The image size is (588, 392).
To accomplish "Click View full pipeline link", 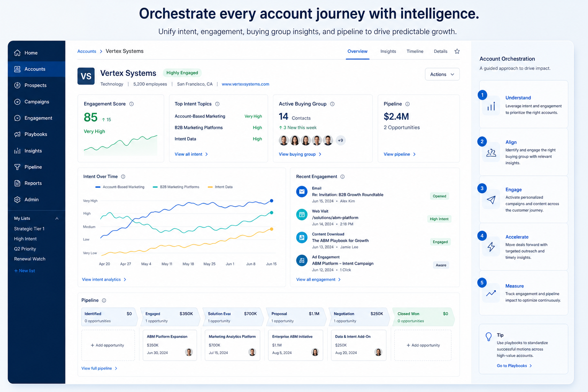I will point(100,369).
